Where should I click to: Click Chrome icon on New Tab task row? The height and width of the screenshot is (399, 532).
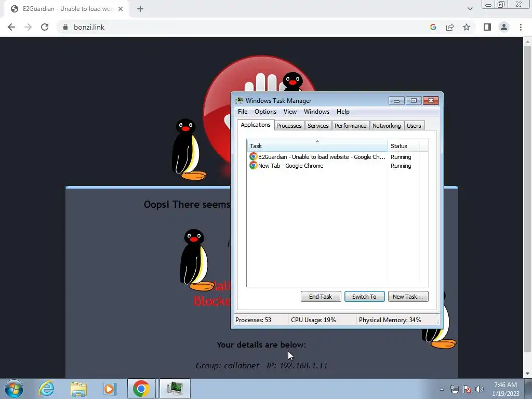click(x=253, y=166)
